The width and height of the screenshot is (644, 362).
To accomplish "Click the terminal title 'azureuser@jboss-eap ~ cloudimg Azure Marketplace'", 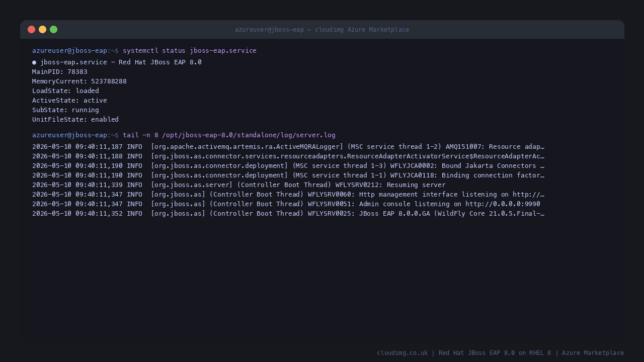I will pyautogui.click(x=322, y=30).
